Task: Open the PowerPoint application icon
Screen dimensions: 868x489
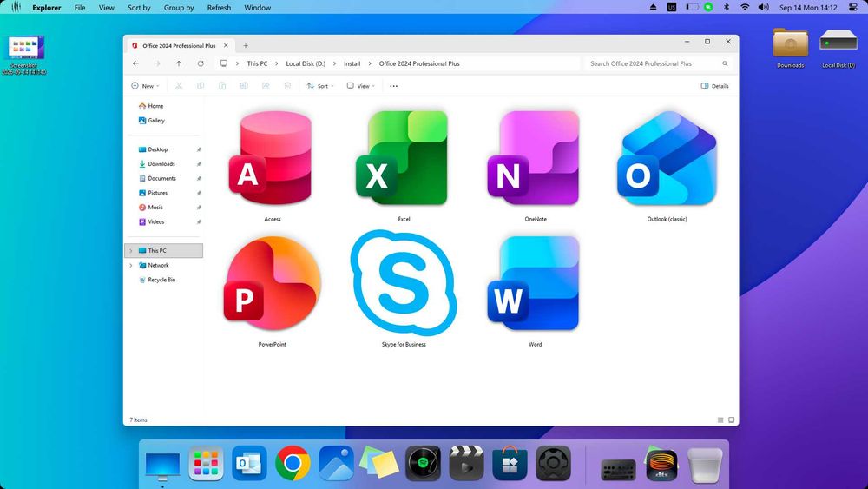Action: pyautogui.click(x=272, y=283)
